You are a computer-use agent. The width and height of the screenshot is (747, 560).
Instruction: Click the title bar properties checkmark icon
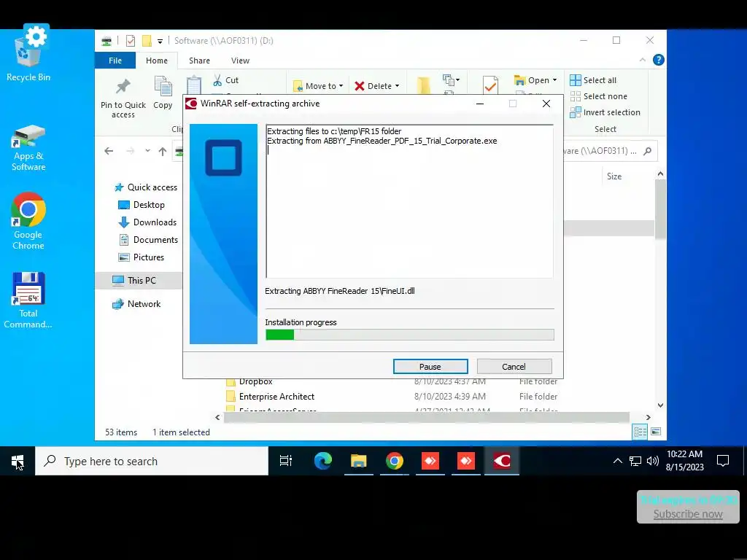[x=130, y=41]
